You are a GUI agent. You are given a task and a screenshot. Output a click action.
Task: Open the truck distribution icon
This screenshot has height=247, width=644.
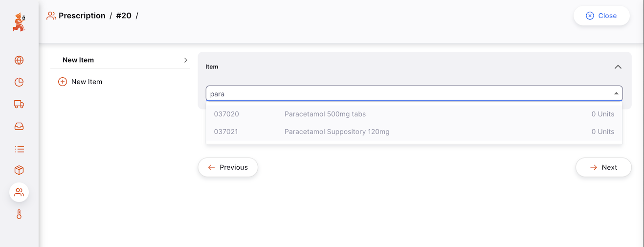[x=19, y=104]
